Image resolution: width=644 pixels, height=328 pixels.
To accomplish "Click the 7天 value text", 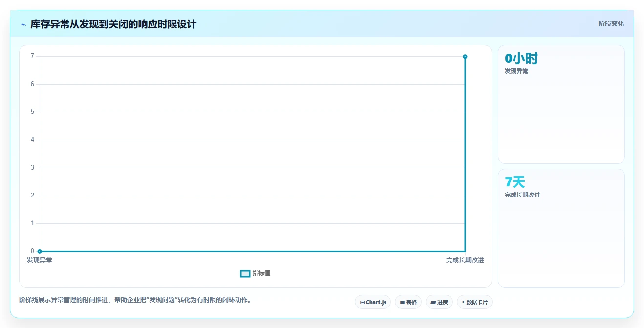I will point(515,182).
